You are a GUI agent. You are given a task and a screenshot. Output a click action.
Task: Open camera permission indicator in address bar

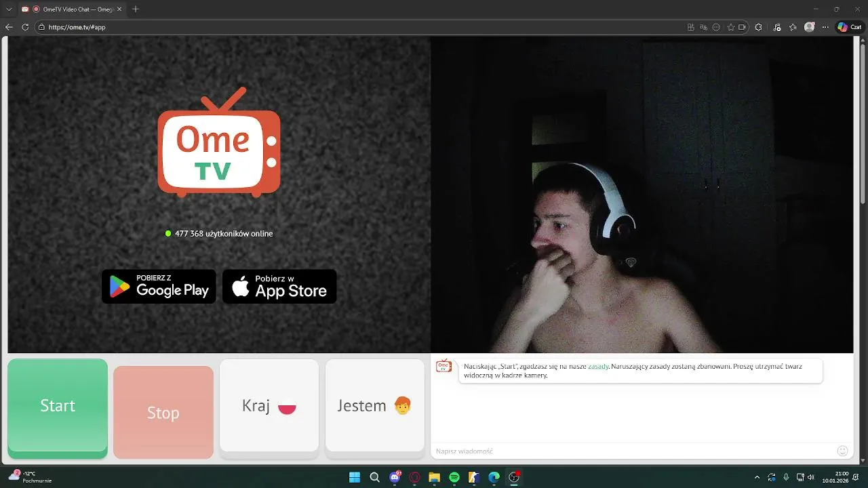pos(742,27)
